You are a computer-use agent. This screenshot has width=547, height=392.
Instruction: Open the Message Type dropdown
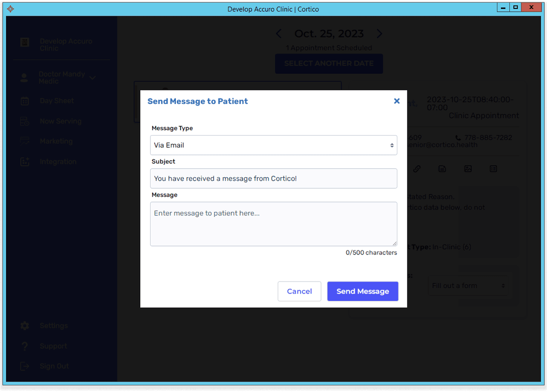[273, 145]
